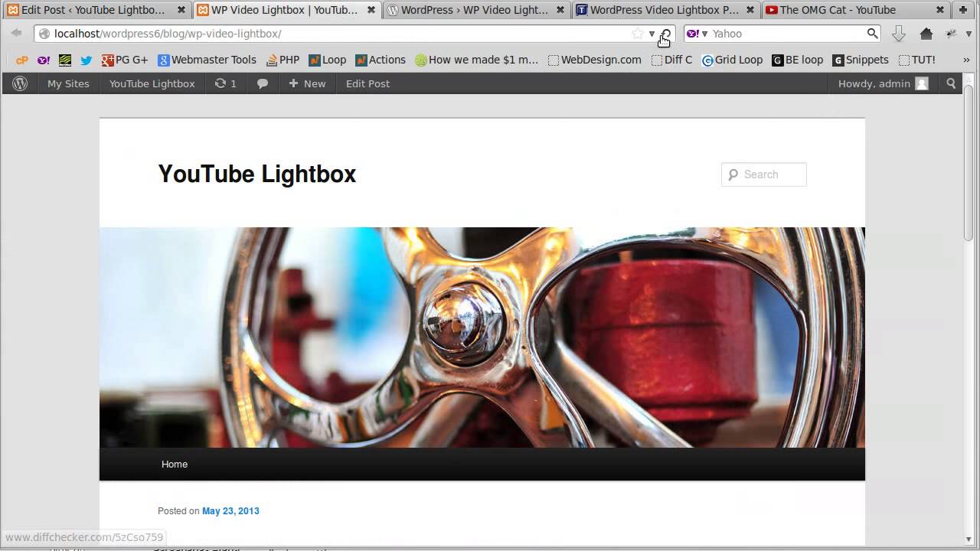
Task: Open the May 23, 2013 post date link
Action: (230, 511)
